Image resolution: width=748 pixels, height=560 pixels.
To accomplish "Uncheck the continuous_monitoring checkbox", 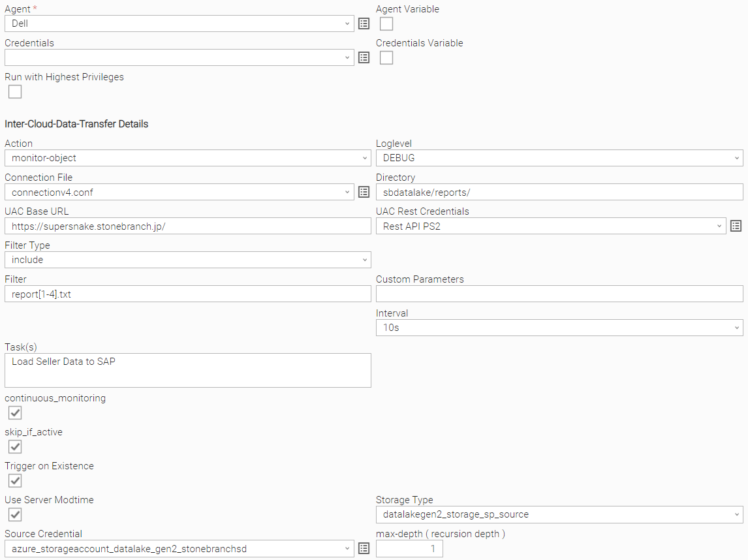I will (x=15, y=412).
